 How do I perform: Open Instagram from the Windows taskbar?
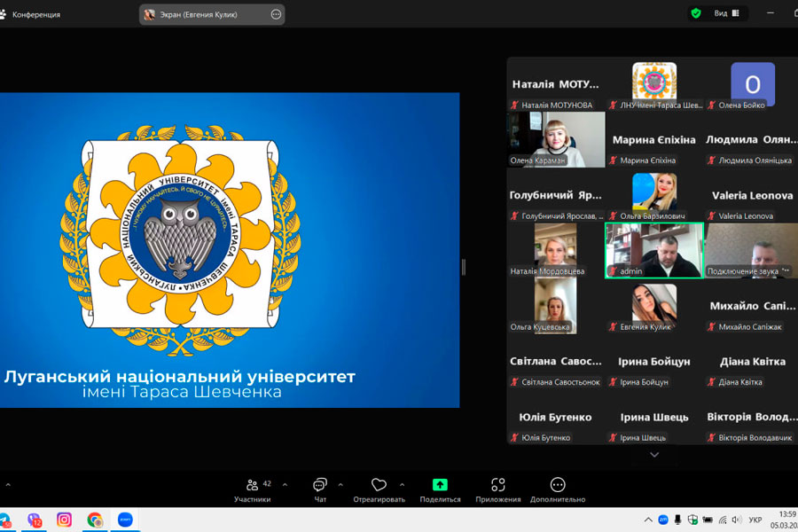64,520
